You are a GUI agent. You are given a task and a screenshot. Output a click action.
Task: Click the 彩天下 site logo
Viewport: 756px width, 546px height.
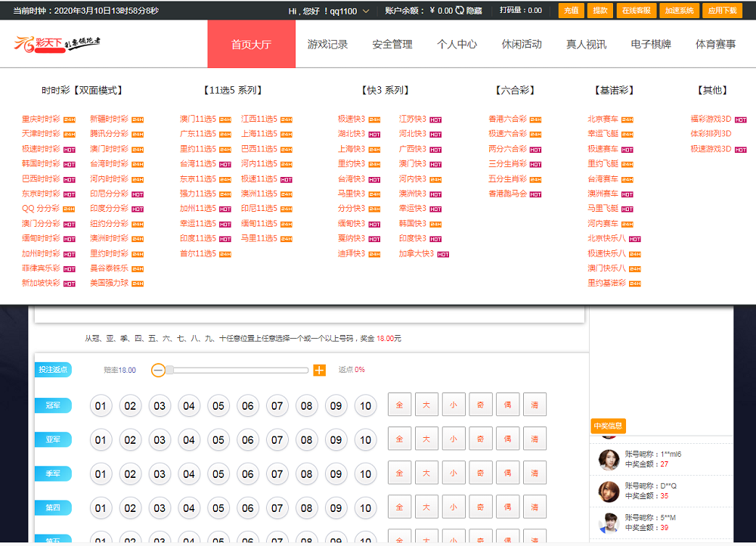coord(57,43)
